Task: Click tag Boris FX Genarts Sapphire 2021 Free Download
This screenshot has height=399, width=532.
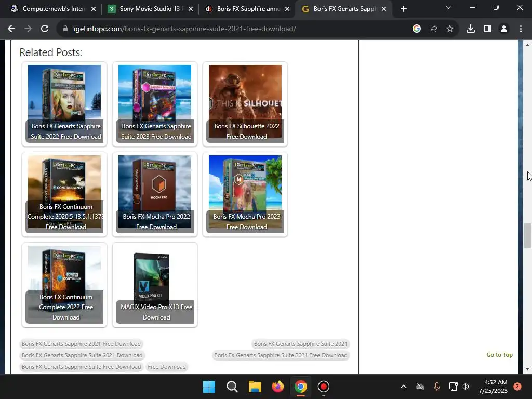Action: 81,344
